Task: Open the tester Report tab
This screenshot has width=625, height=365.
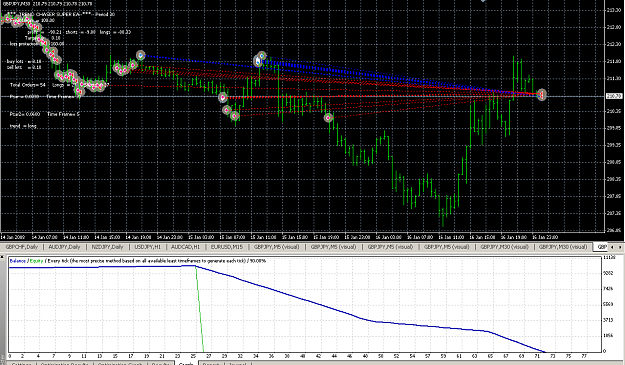Action: 211,363
